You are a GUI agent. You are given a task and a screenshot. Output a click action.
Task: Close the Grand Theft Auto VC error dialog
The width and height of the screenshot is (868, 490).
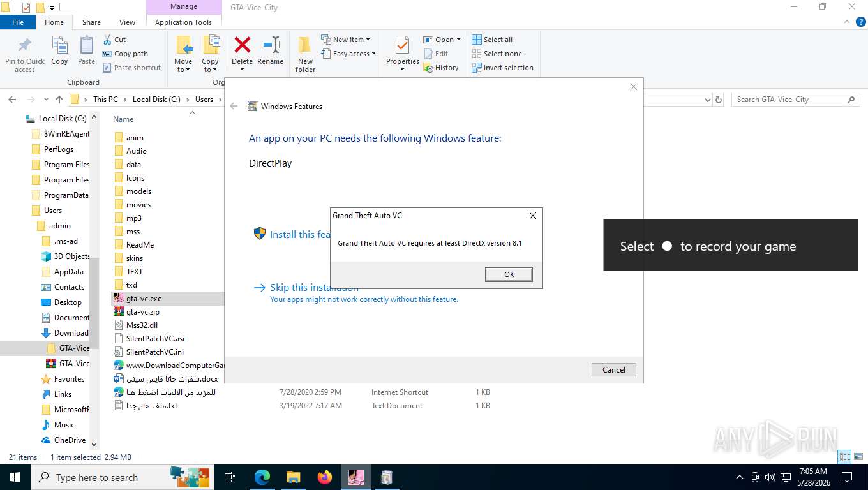click(x=533, y=216)
